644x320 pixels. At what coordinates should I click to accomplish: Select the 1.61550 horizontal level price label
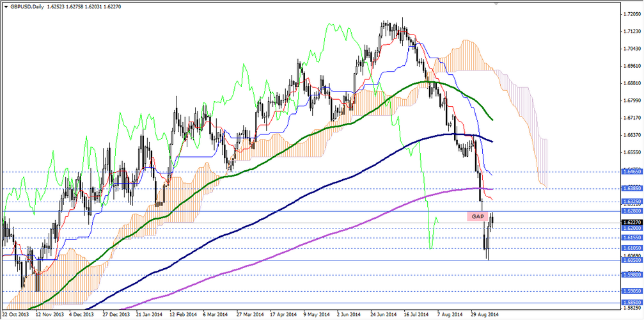(632, 238)
